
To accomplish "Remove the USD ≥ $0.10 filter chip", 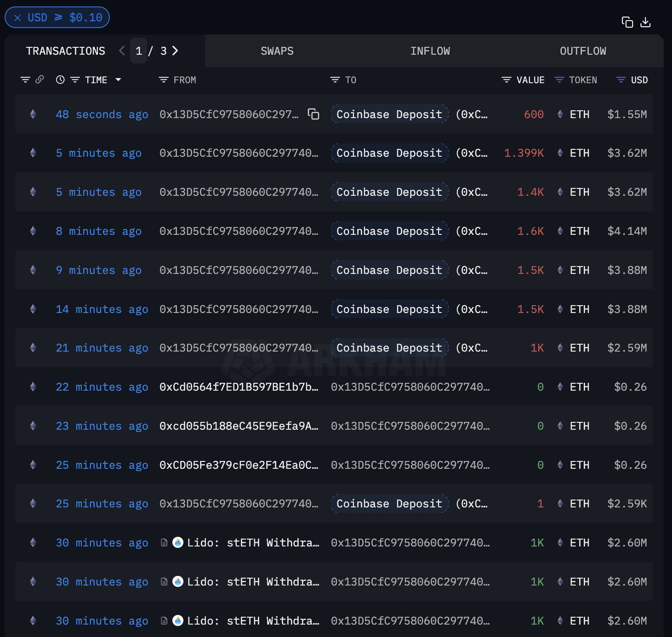I will click(x=17, y=18).
